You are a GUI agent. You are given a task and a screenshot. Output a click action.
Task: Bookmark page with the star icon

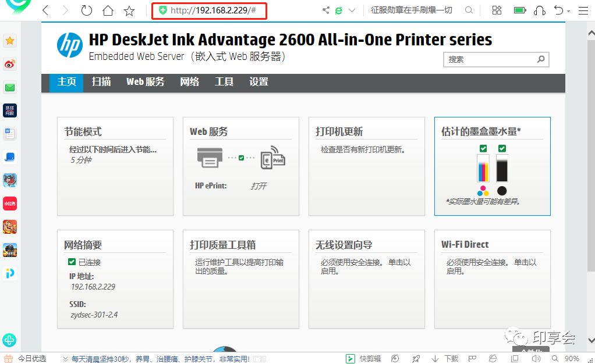click(129, 10)
